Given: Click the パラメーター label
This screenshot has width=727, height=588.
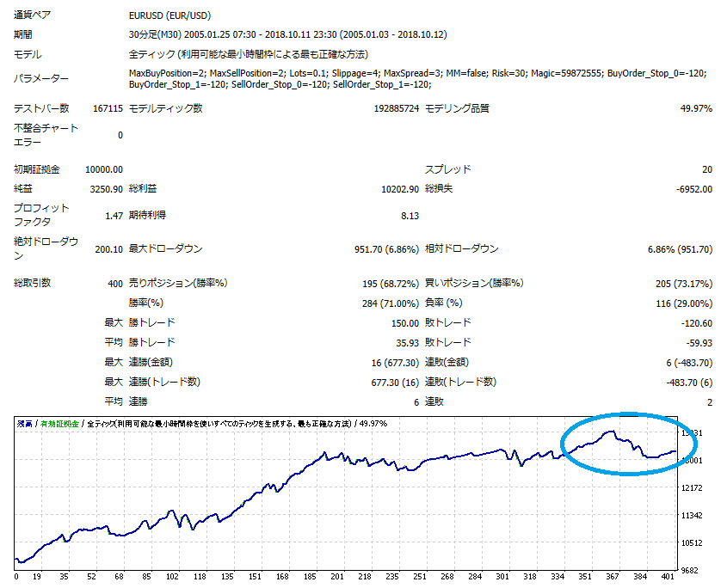Looking at the screenshot, I should tap(41, 79).
